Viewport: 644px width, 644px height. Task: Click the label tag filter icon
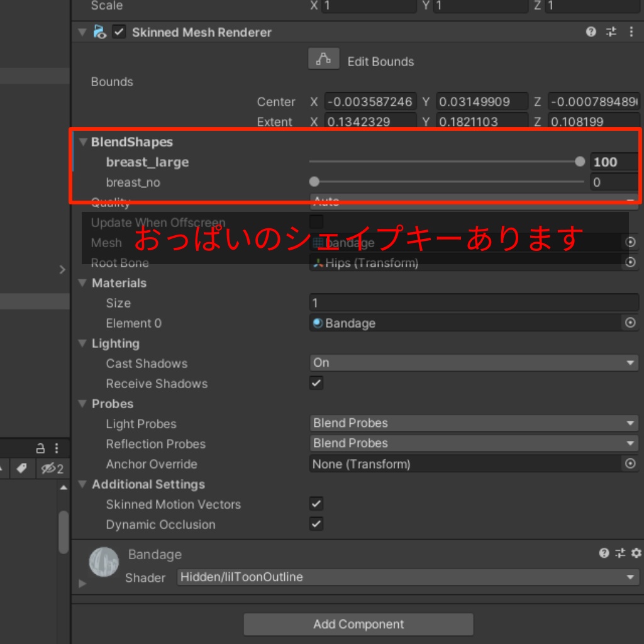(x=21, y=468)
